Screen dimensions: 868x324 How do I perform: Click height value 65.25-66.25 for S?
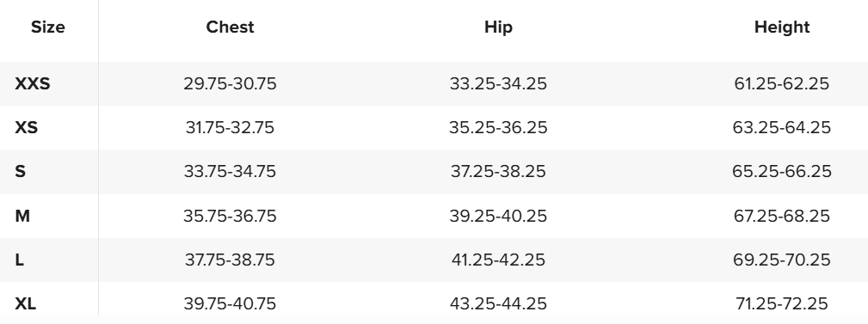point(782,171)
